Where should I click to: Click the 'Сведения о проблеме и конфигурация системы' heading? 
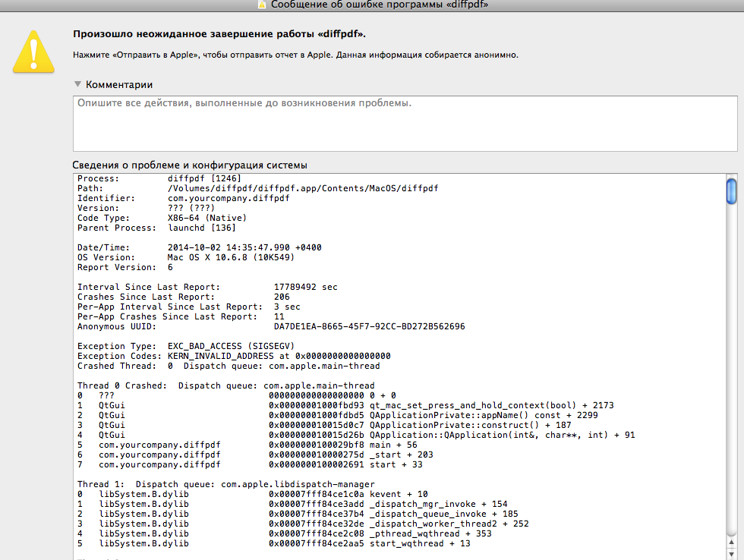pos(190,165)
